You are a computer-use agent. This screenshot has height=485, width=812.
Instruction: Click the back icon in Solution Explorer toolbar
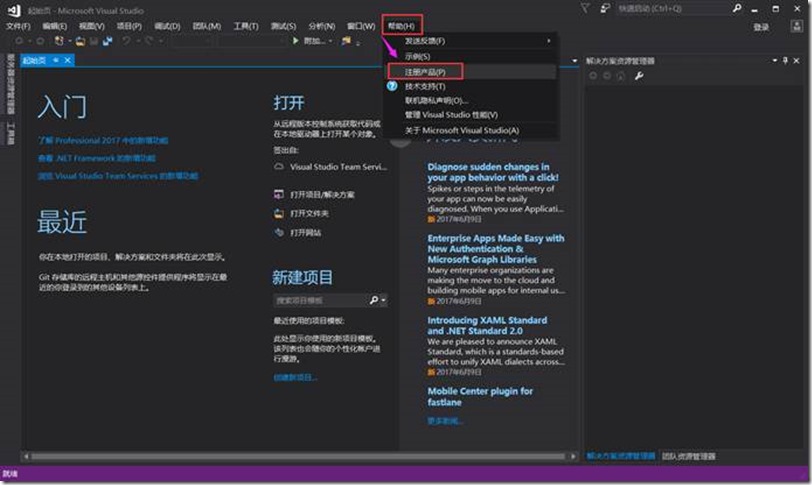593,76
